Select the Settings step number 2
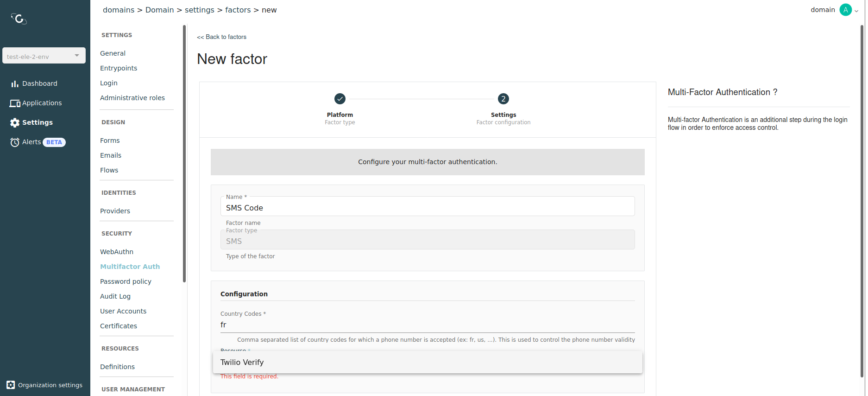Screen dimensions: 868x396 [x=503, y=99]
